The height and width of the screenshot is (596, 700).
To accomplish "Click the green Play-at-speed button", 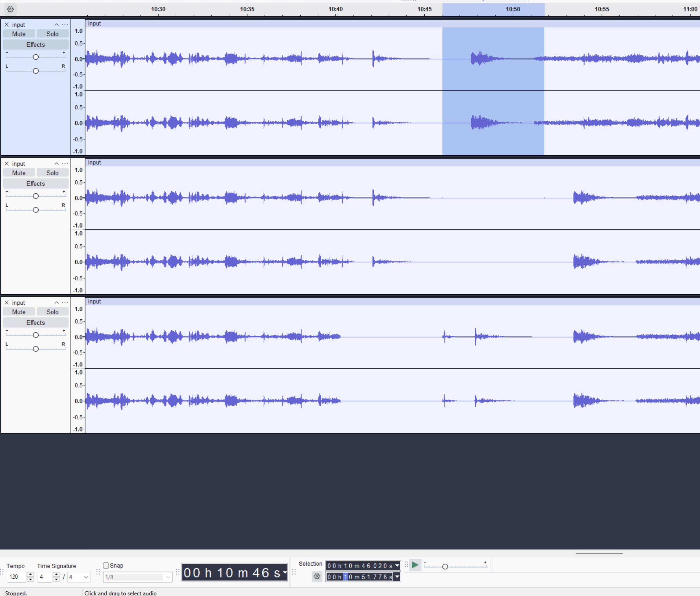I will pos(415,565).
